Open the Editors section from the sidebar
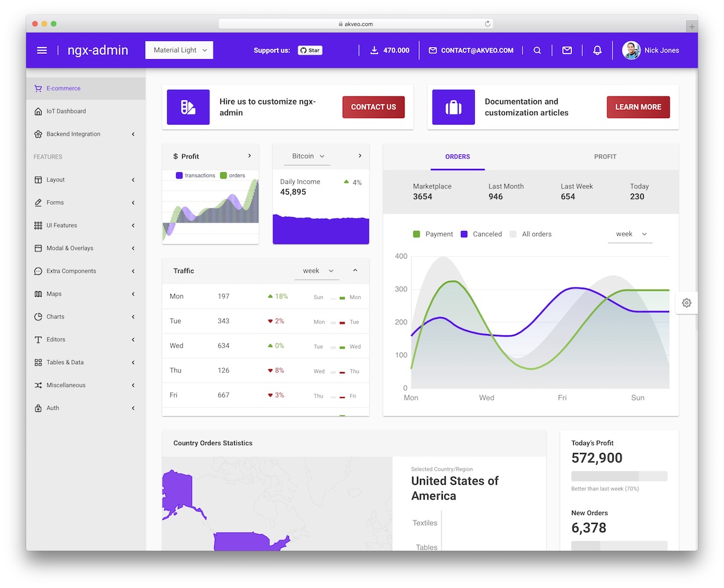724x588 pixels. tap(56, 340)
